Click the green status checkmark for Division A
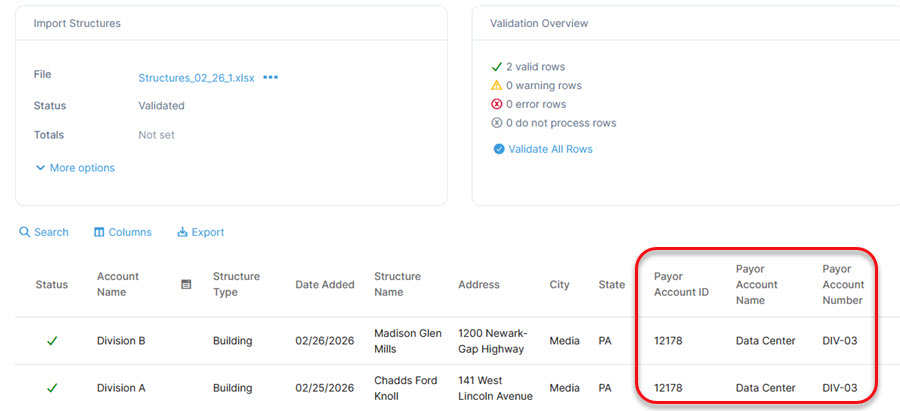This screenshot has width=900, height=411. coord(52,388)
